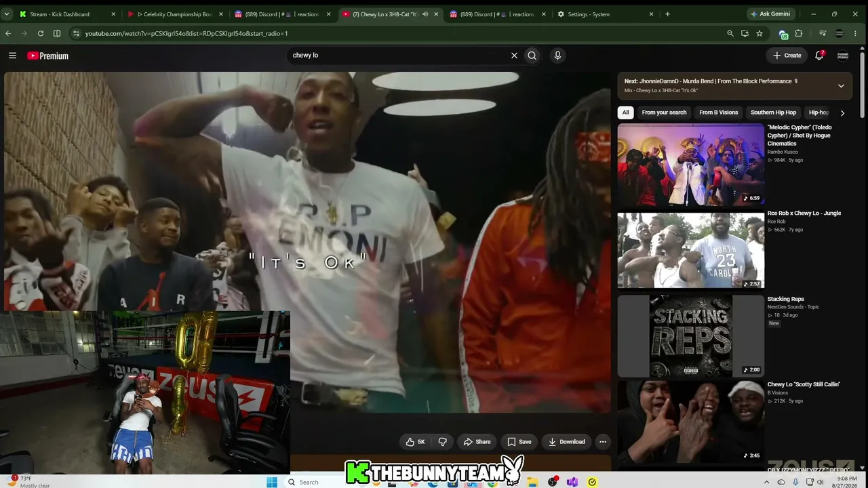Filter by From your search chip
Viewport: 868px width, 488px height.
click(x=664, y=113)
